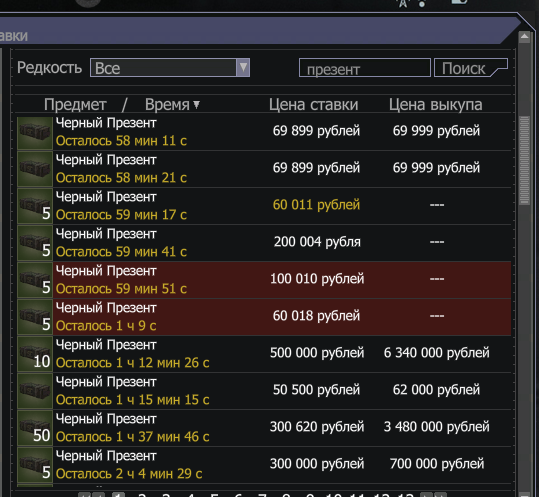Click the arrow on the rarity combo box
Viewport: 539px width, 497px height.
(243, 67)
